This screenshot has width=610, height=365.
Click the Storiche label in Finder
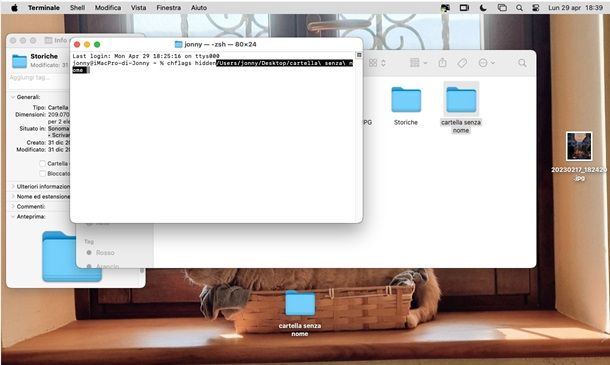(406, 122)
